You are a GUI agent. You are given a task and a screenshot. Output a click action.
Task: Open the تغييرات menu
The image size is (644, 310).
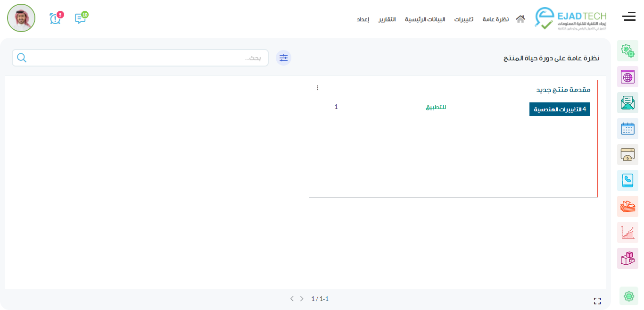pyautogui.click(x=463, y=19)
